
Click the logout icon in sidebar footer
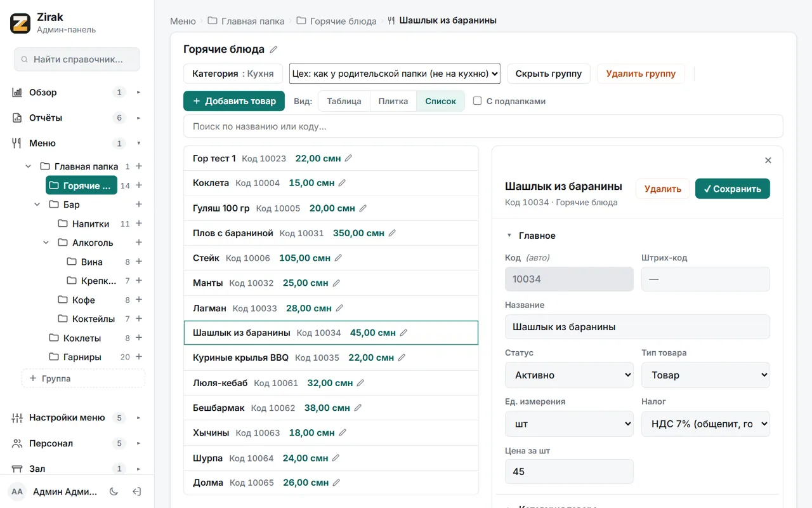click(x=136, y=491)
